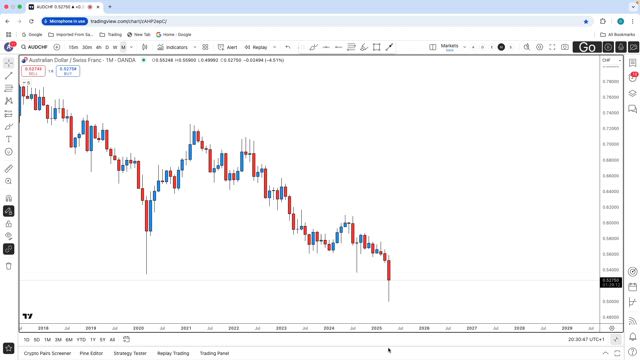The height and width of the screenshot is (360, 640).
Task: Click the trash remove drawings icon
Action: (9, 266)
